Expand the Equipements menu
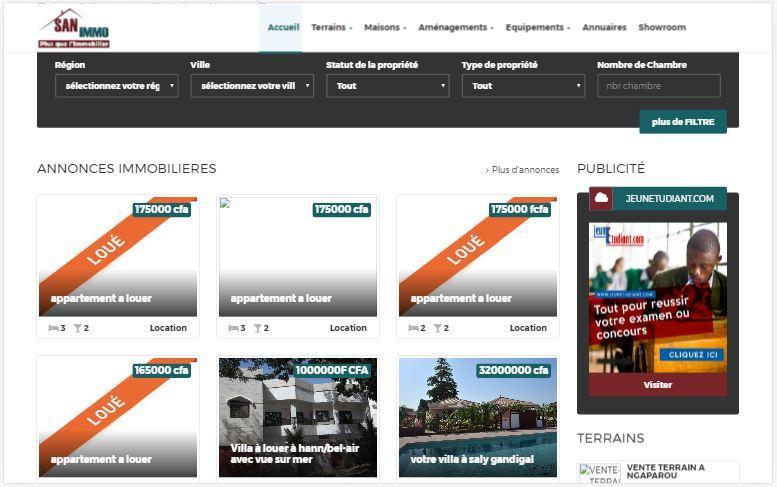This screenshot has width=777, height=487. [538, 27]
